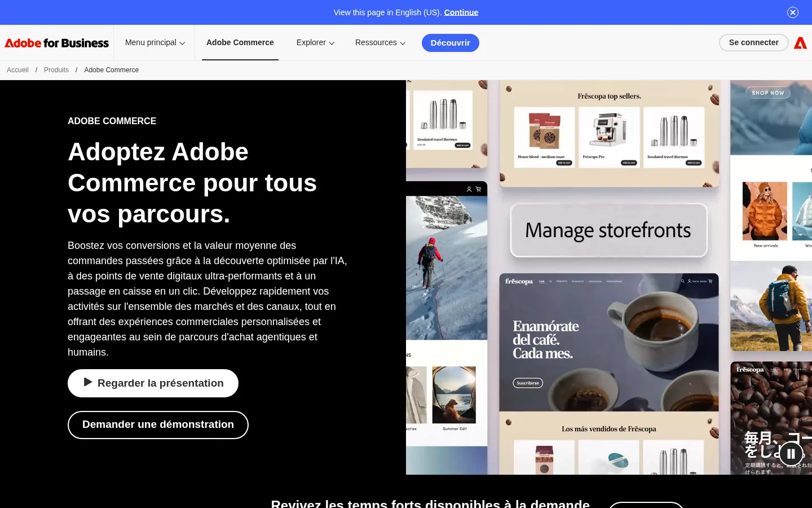Click Regarder la présentation button
The width and height of the screenshot is (812, 508).
tap(153, 383)
